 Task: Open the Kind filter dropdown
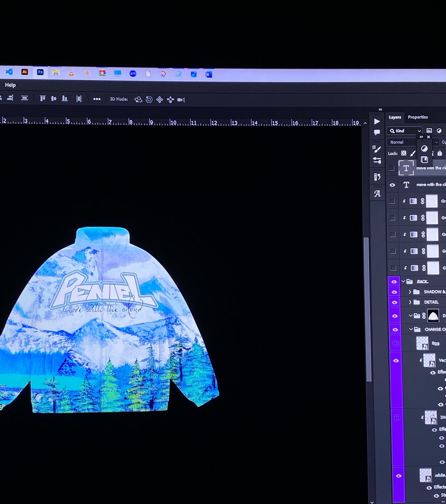point(404,131)
